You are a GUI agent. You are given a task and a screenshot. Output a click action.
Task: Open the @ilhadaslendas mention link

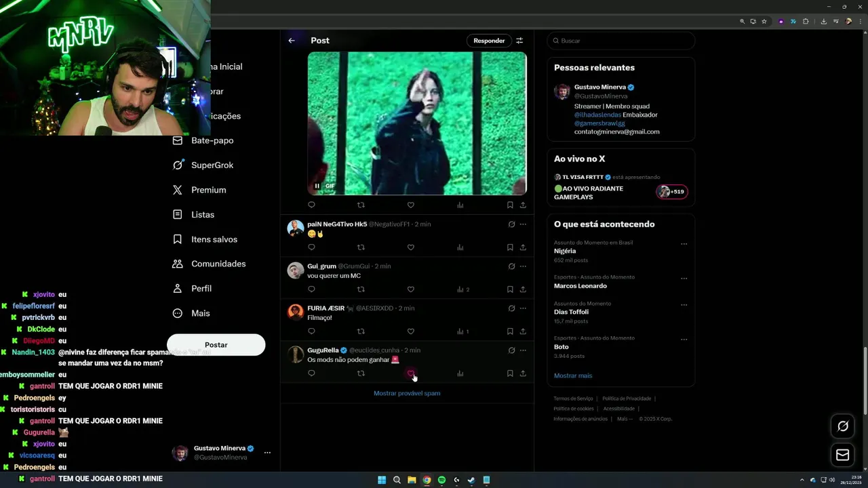point(597,115)
